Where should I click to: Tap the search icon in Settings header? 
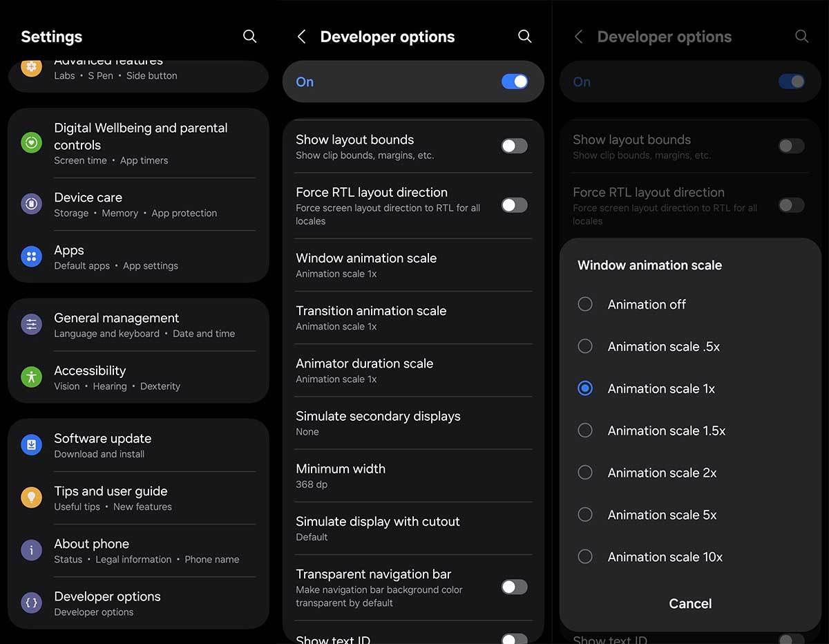tap(249, 37)
